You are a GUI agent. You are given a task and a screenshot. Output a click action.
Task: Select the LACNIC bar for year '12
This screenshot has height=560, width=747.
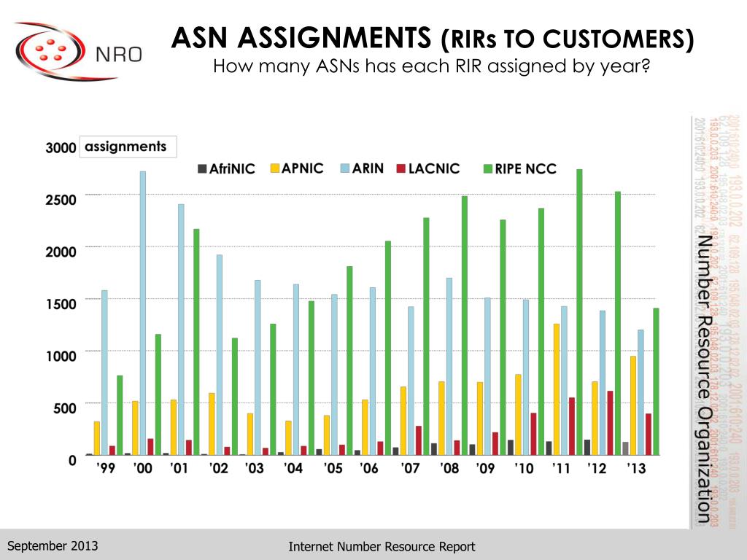coord(611,423)
